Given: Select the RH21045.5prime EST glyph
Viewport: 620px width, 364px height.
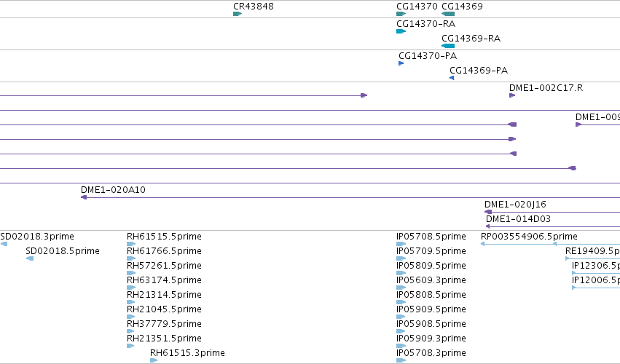Looking at the screenshot, I should pos(131,317).
